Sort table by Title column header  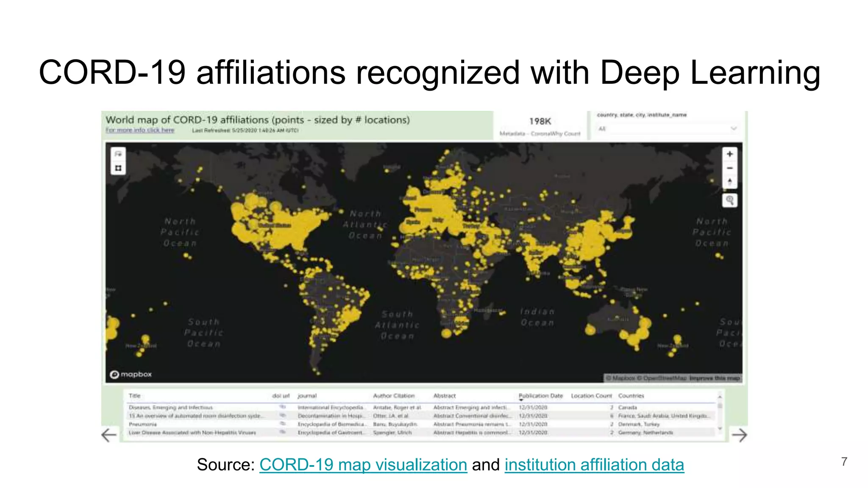point(134,396)
